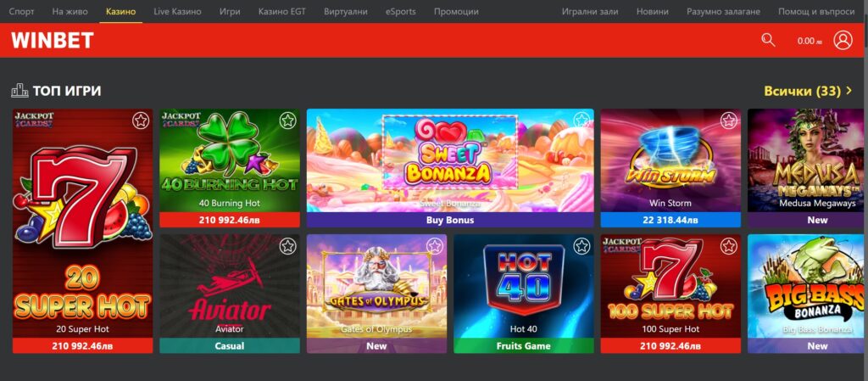Screen dimensions: 868x381
Task: Favorite the Hot 40 game
Action: [x=581, y=246]
